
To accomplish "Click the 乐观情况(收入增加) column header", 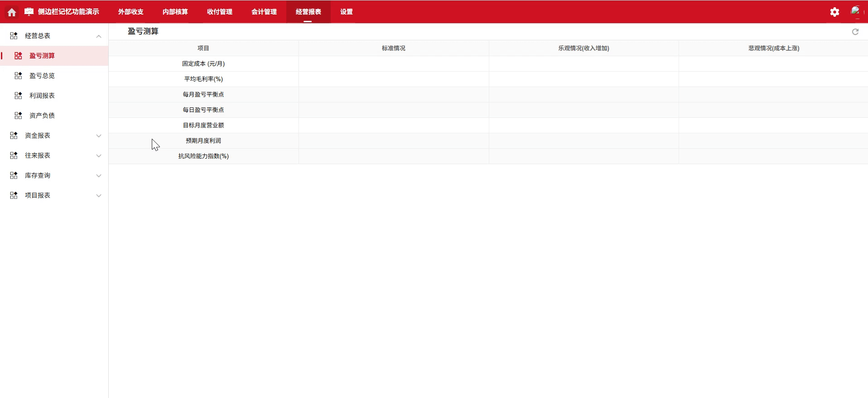I will click(583, 48).
